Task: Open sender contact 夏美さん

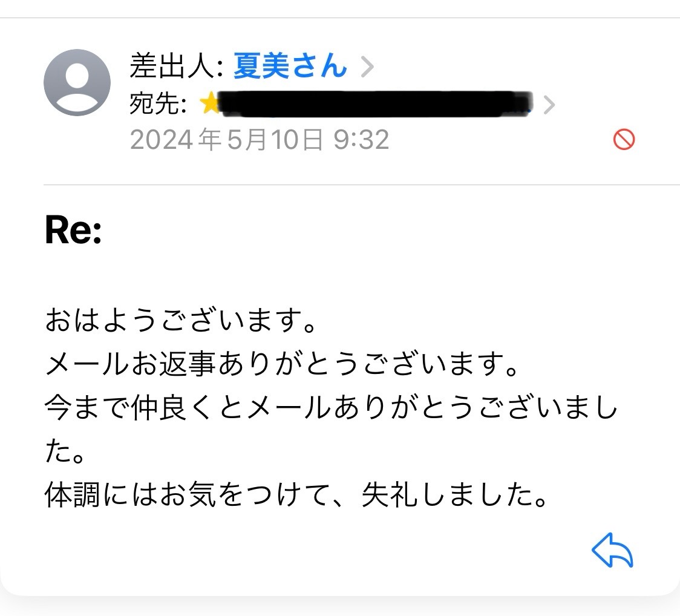Action: [x=290, y=66]
